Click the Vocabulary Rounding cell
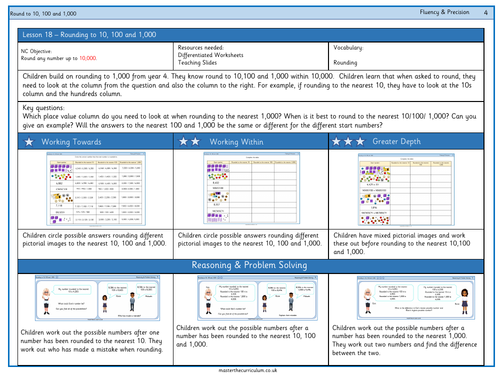 point(406,56)
